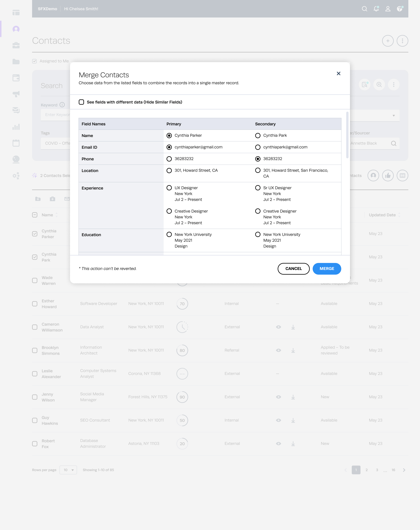
Task: Go to page 2 in pagination
Action: coord(366,470)
